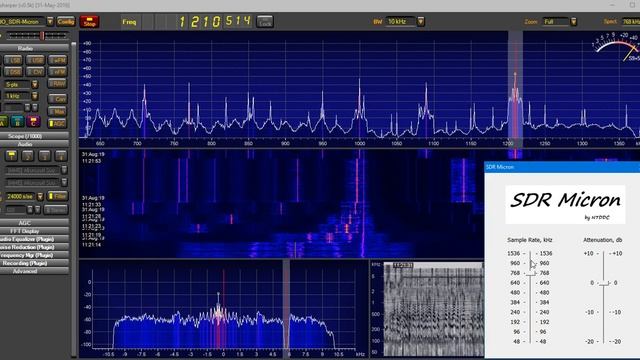Open the Config button
Screen dimensions: 640x360
[66, 21]
